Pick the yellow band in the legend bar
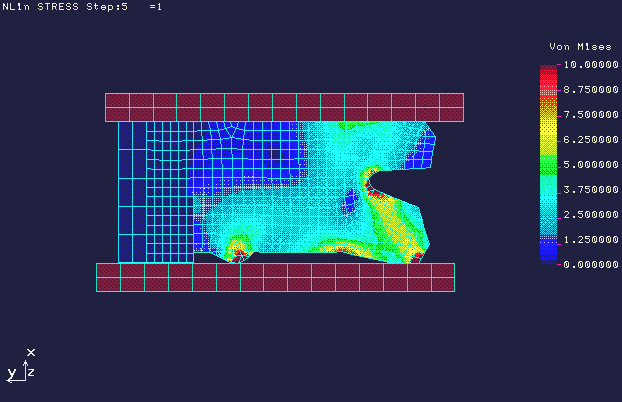622x402 pixels. (x=548, y=120)
